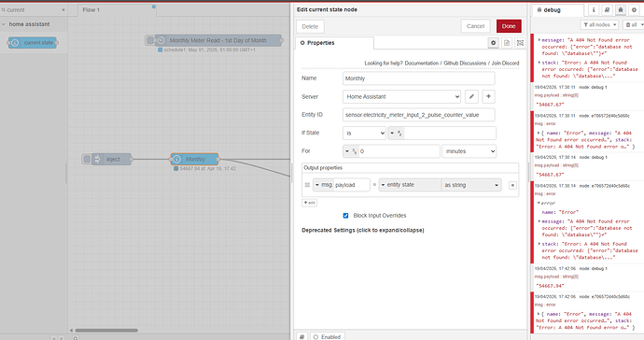Click node id e706572d40c5d68c at 17:42:06
The width and height of the screenshot is (644, 340).
(604, 296)
